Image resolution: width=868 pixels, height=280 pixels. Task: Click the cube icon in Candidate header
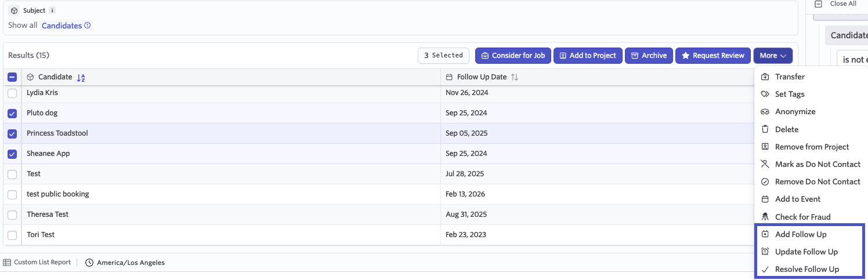[x=30, y=77]
